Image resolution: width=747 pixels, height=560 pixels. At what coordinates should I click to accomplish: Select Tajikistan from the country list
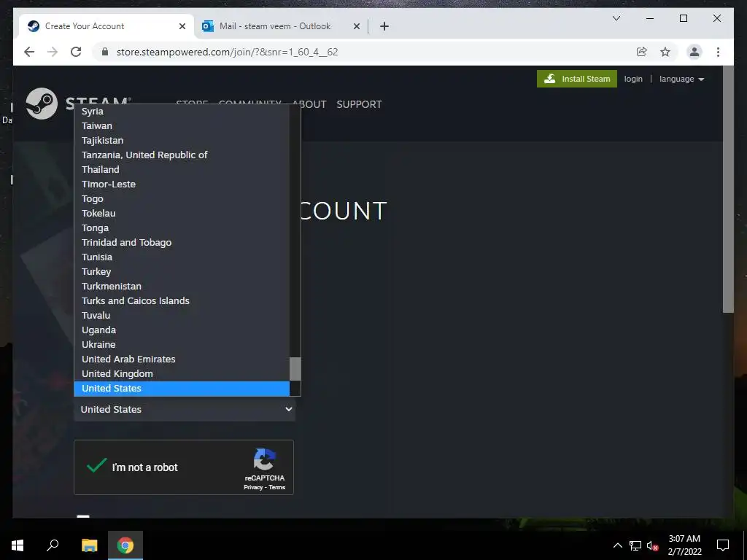click(182, 141)
